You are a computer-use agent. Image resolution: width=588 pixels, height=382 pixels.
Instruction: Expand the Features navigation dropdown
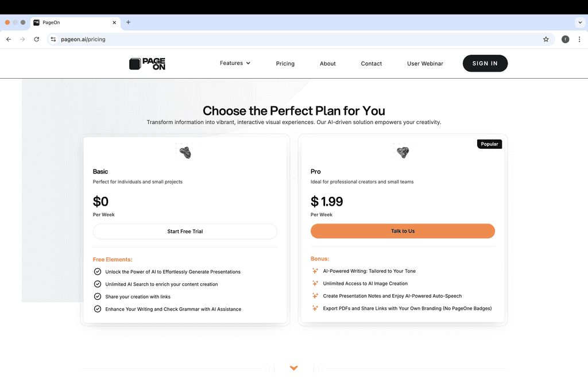click(x=235, y=63)
